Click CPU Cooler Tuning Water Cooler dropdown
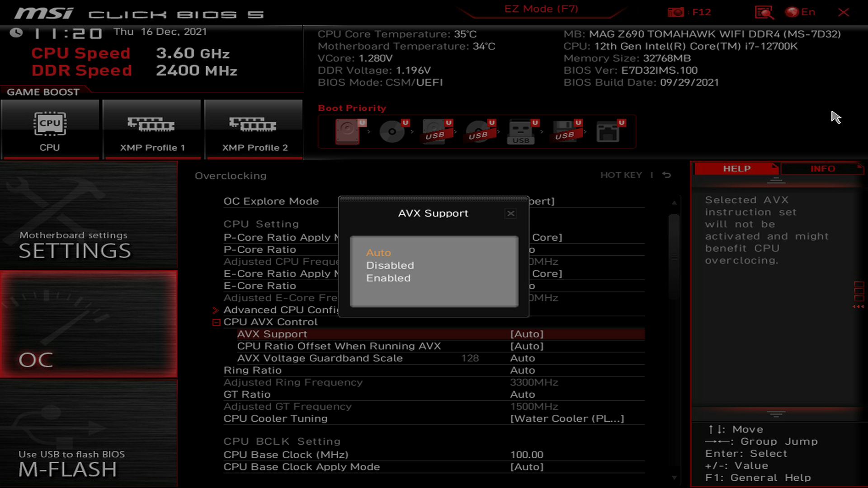 click(x=567, y=418)
